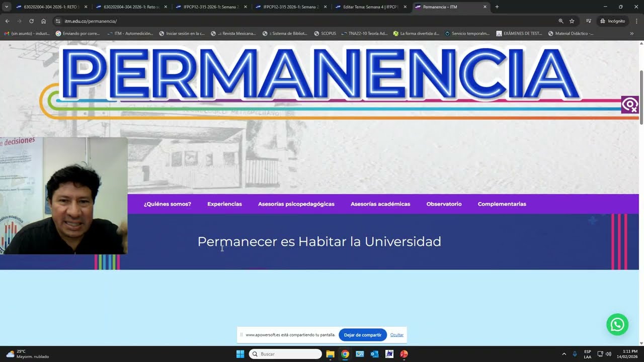
Task: Open the EXÁMENES DE TEST bookmark
Action: pyautogui.click(x=519, y=34)
